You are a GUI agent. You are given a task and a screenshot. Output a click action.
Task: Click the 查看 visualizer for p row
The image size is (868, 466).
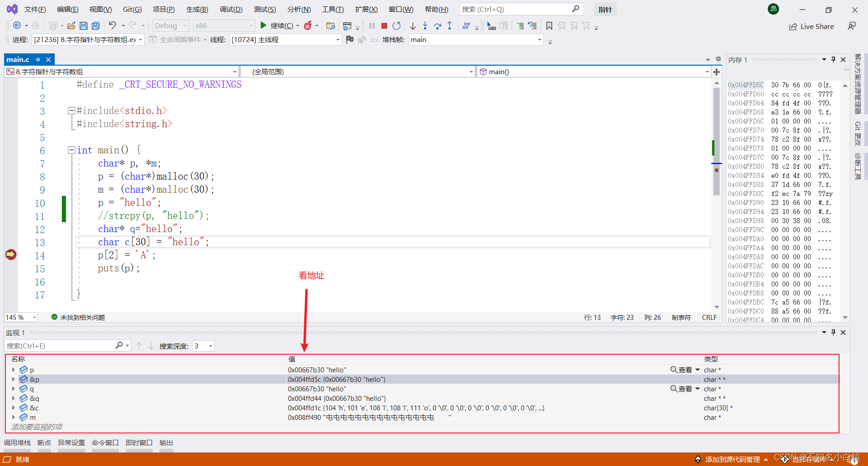pyautogui.click(x=681, y=370)
